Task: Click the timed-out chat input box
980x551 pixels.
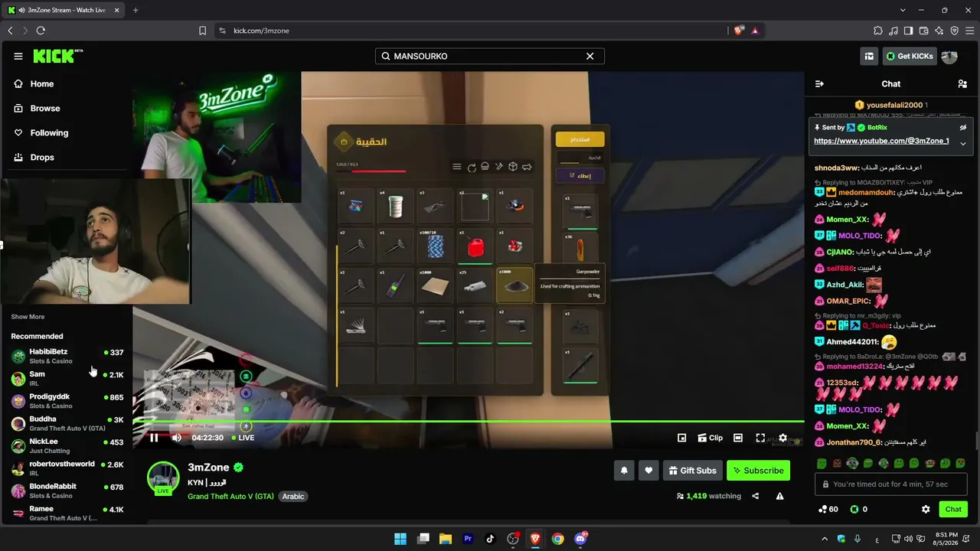Action: (x=891, y=484)
